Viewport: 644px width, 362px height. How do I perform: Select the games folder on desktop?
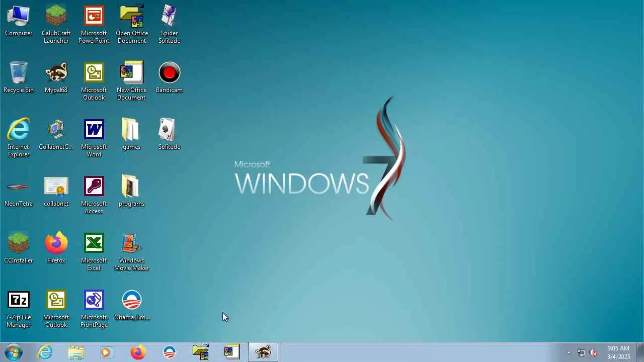pyautogui.click(x=131, y=134)
